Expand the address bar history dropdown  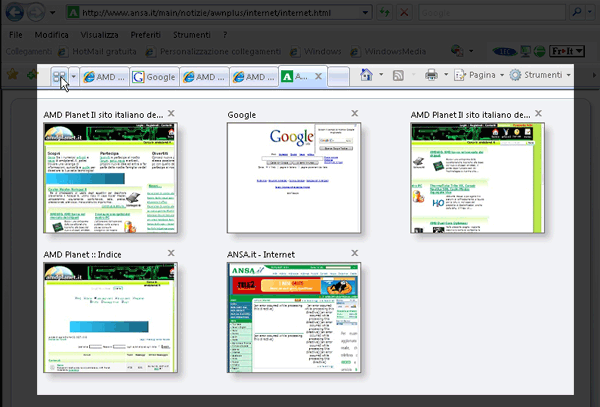point(365,13)
